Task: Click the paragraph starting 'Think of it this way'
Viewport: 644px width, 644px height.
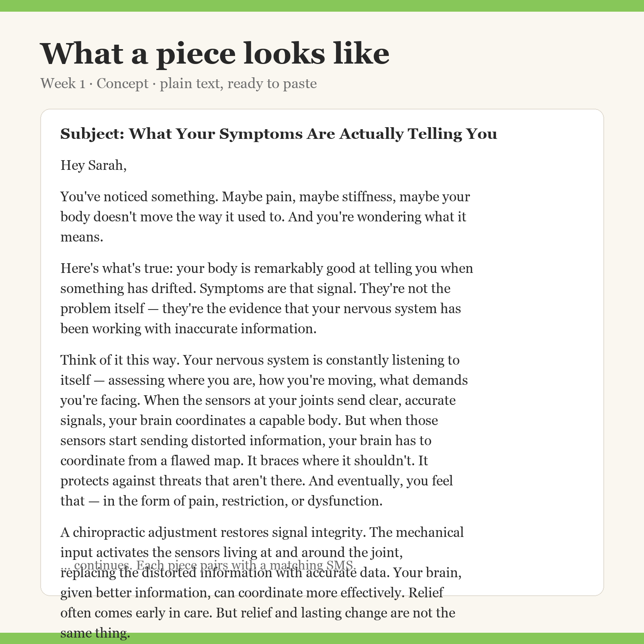Action: click(x=264, y=430)
